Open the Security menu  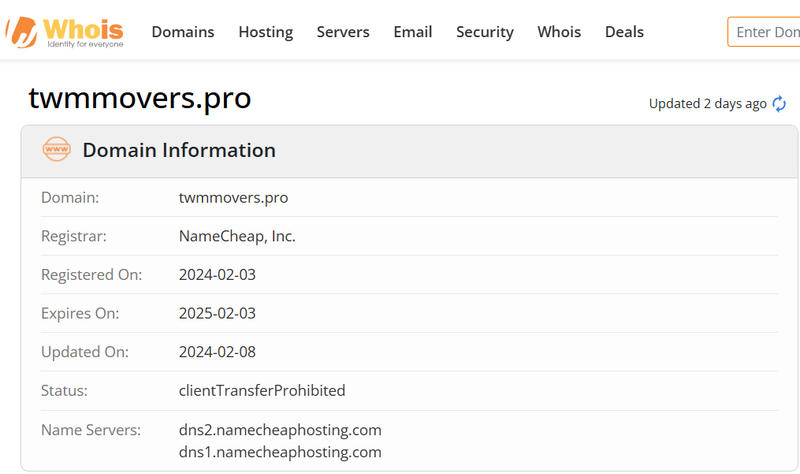point(485,32)
